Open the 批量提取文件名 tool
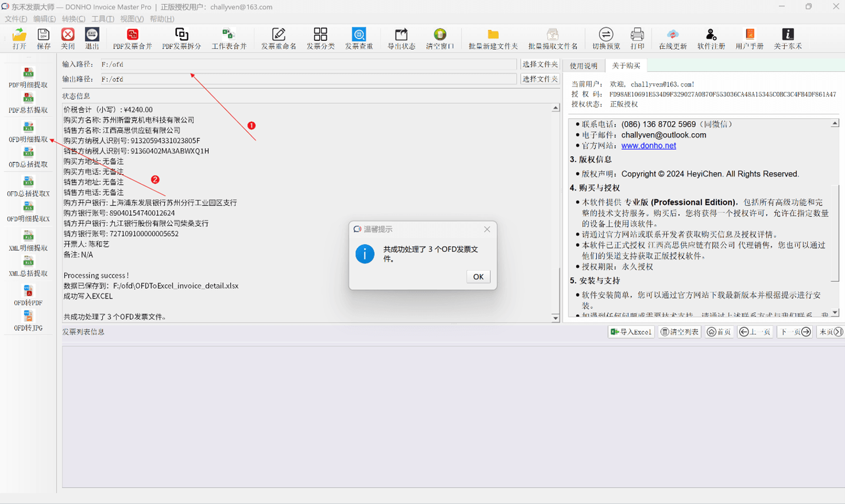The width and height of the screenshot is (845, 504). (553, 38)
